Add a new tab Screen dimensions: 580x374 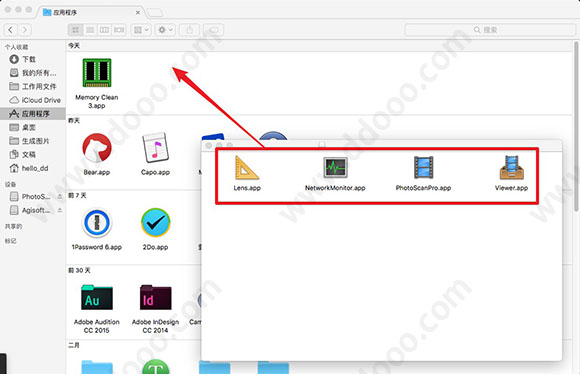[155, 13]
